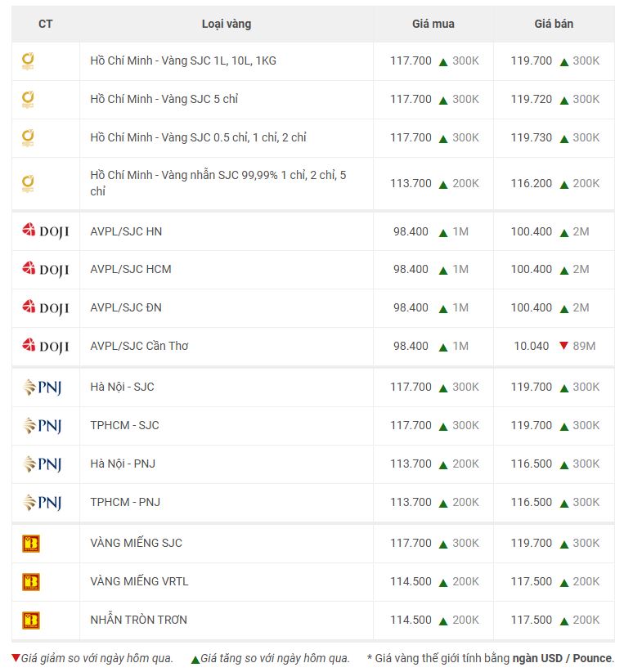Click the Giá mua column header

[x=433, y=24]
